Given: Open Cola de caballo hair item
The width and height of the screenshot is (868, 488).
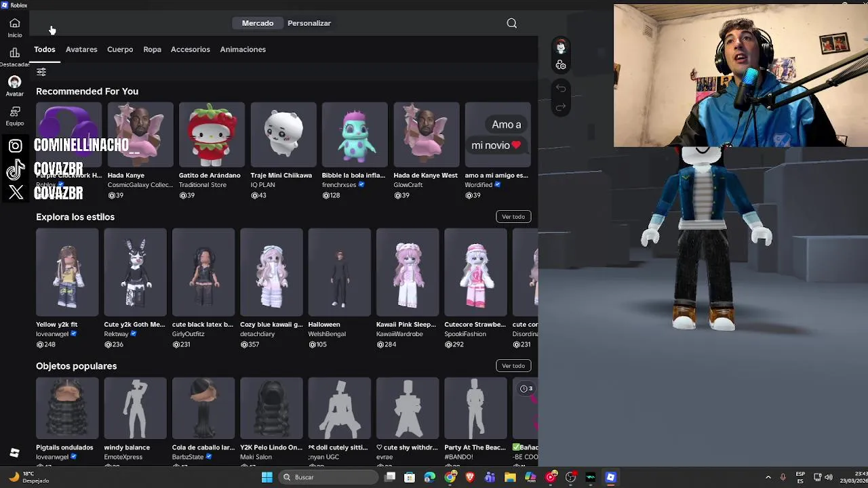Looking at the screenshot, I should 203,409.
